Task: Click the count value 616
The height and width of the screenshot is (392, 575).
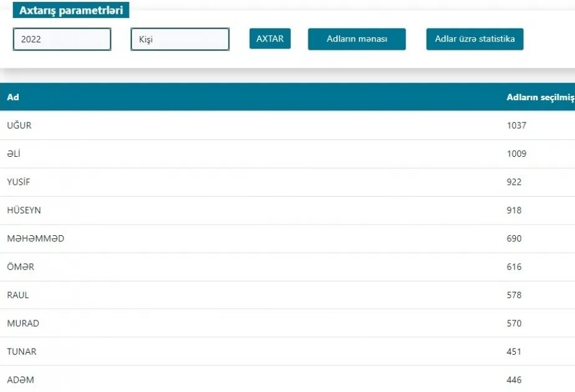Action: pyautogui.click(x=514, y=267)
